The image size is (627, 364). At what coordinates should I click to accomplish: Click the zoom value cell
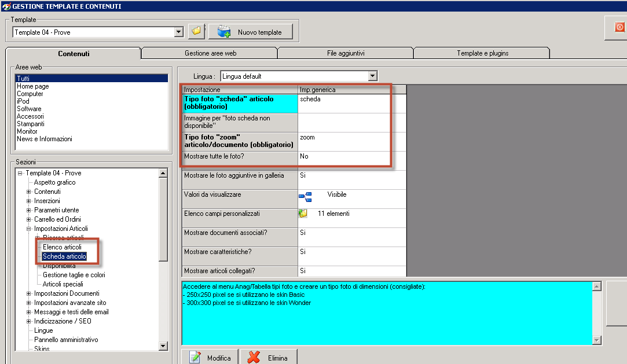pos(352,141)
